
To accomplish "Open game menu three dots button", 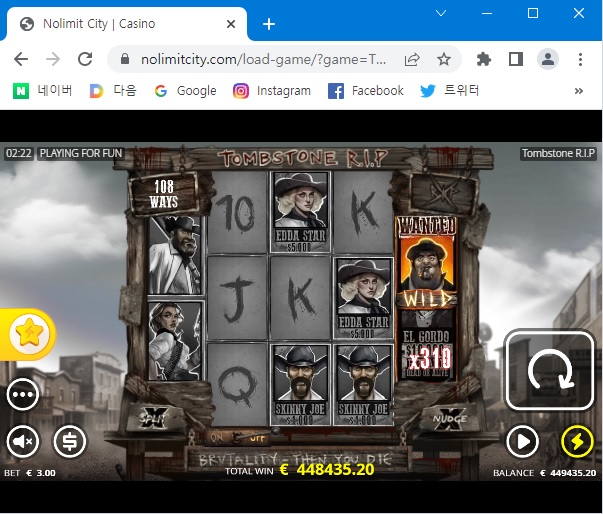I will pos(23,394).
